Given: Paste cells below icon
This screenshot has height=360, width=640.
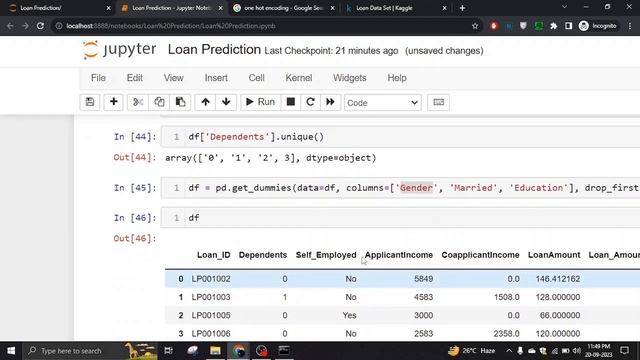Looking at the screenshot, I should point(180,102).
